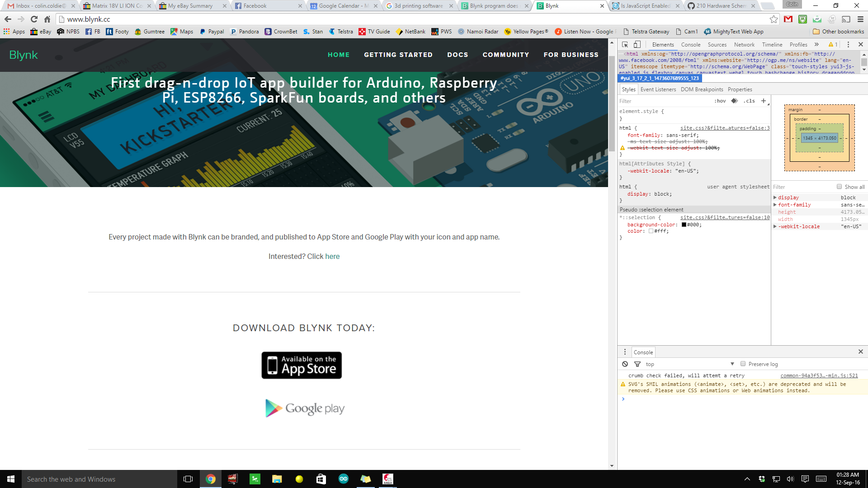Switch to the Network tab
868x488 pixels.
pyautogui.click(x=744, y=44)
